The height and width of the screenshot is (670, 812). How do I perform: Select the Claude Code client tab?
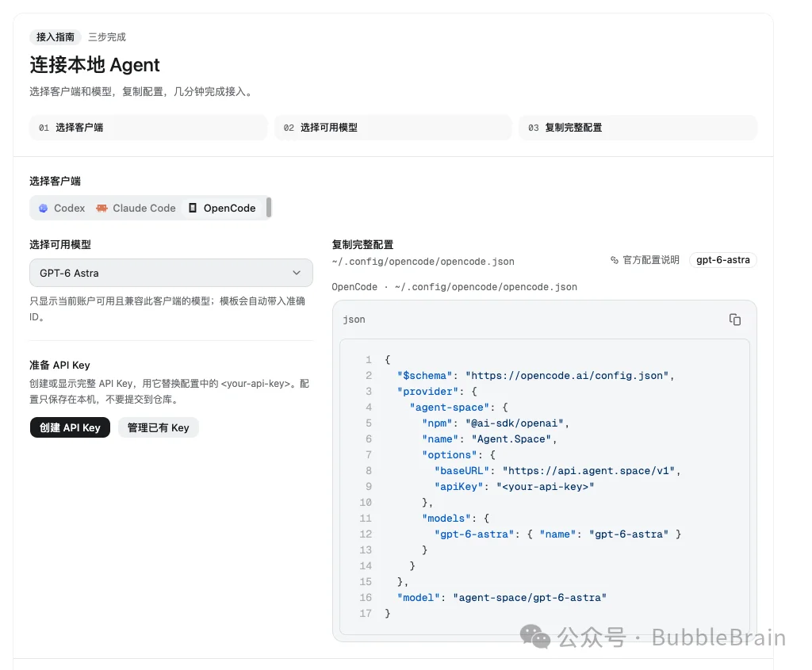(136, 209)
